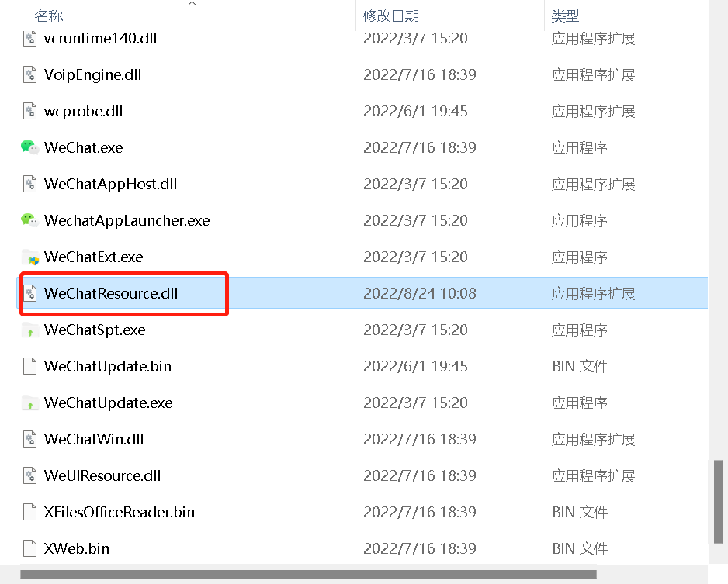Select the file name vcruntime140.dll
This screenshot has width=728, height=584.
coord(100,38)
